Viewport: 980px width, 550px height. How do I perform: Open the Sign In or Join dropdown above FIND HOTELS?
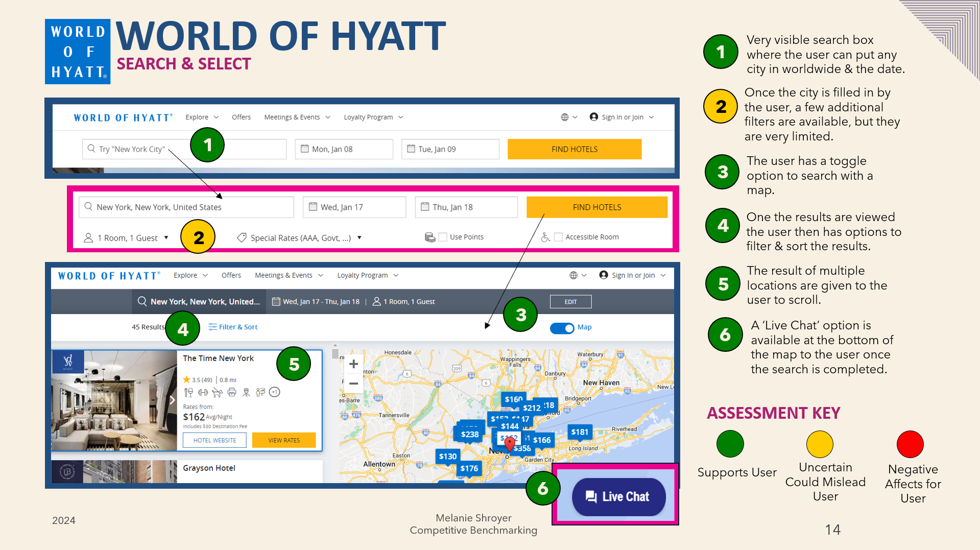pyautogui.click(x=622, y=117)
